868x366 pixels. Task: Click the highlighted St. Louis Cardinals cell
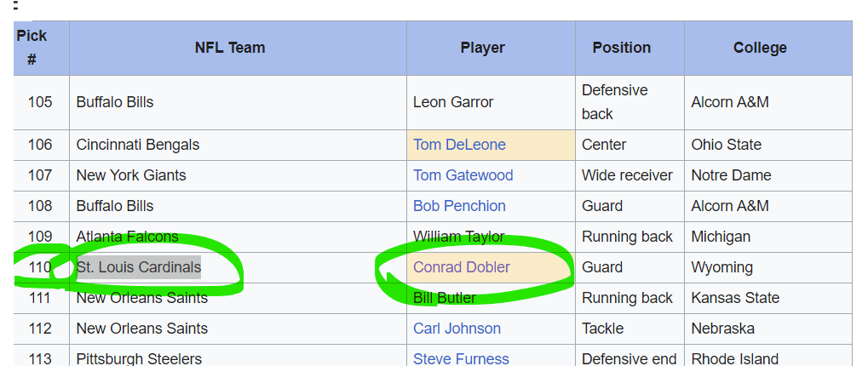point(139,267)
